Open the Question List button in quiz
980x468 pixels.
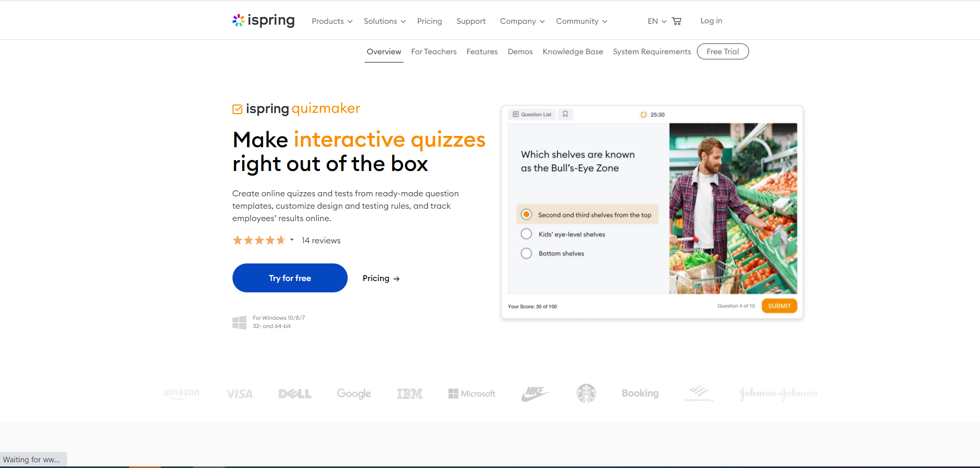pos(532,114)
